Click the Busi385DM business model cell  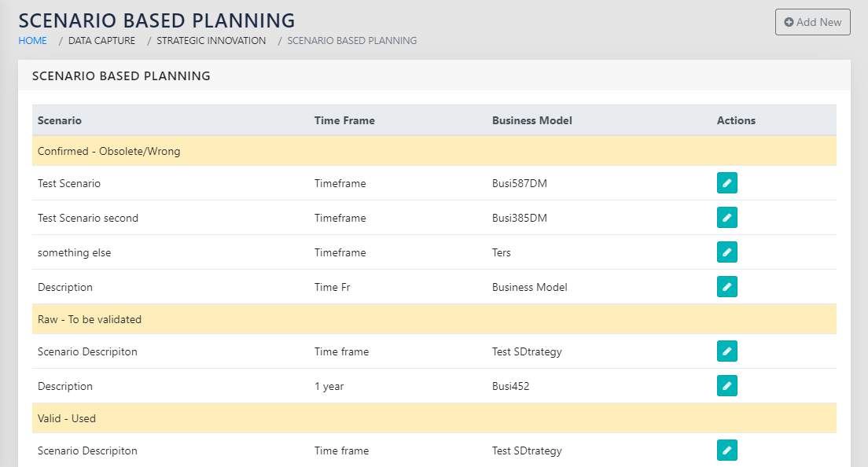(x=519, y=218)
